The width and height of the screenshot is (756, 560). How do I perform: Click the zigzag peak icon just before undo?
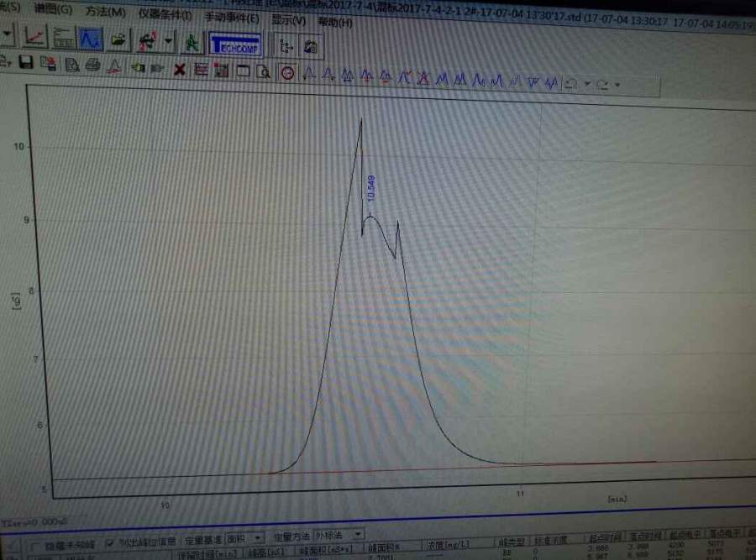pyautogui.click(x=551, y=83)
